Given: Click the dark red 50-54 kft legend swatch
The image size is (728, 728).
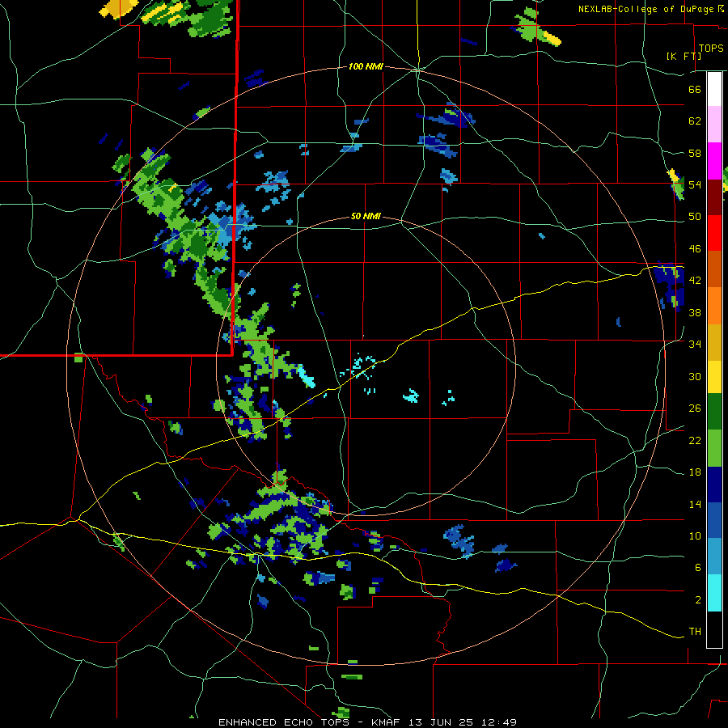Looking at the screenshot, I should [x=714, y=197].
